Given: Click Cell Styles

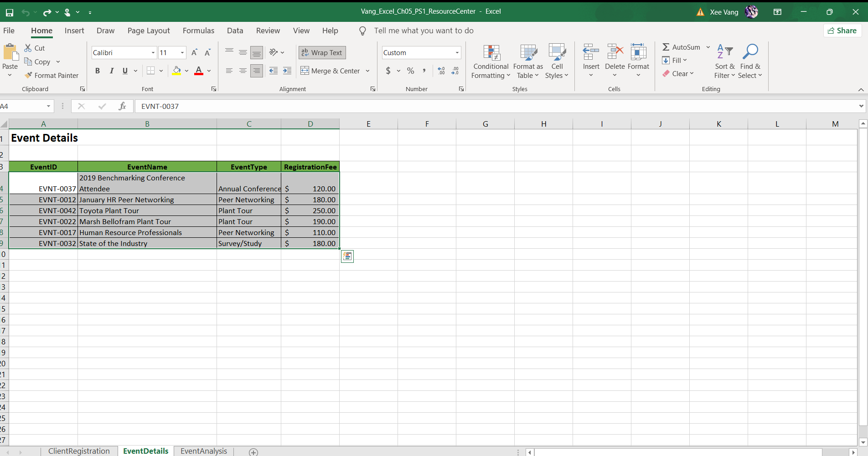Looking at the screenshot, I should pos(557,61).
